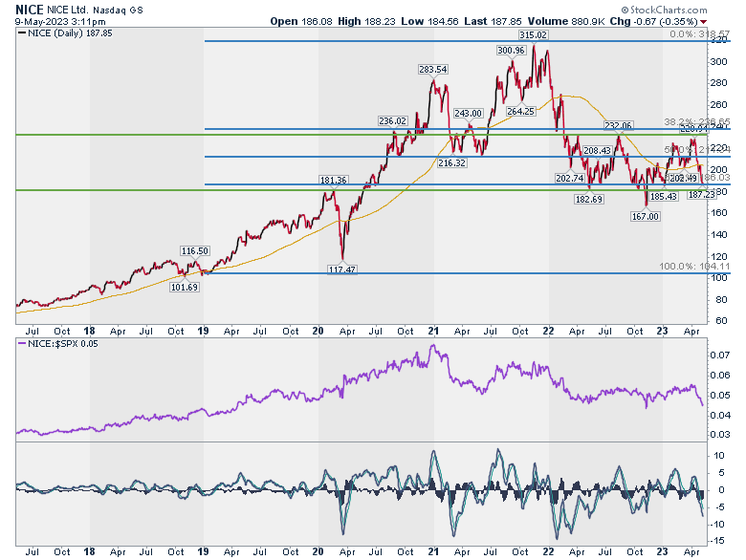This screenshot has height=560, width=746.
Task: Click the bold NICE ticker symbol heading
Action: pos(30,10)
